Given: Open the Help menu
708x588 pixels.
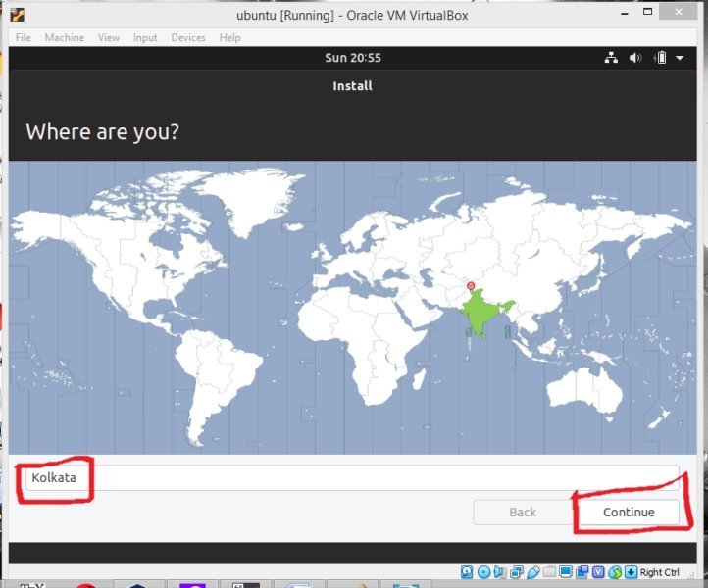Looking at the screenshot, I should 229,38.
